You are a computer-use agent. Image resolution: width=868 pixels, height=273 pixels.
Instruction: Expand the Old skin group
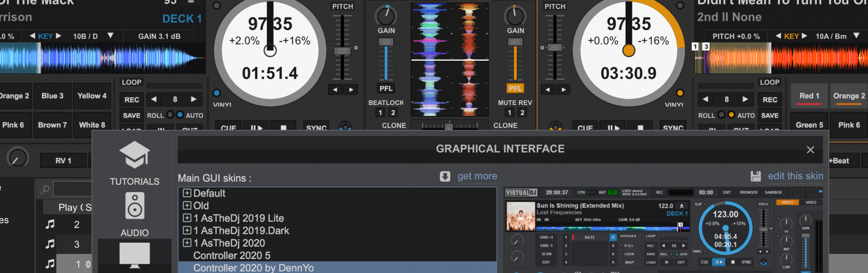pos(187,205)
